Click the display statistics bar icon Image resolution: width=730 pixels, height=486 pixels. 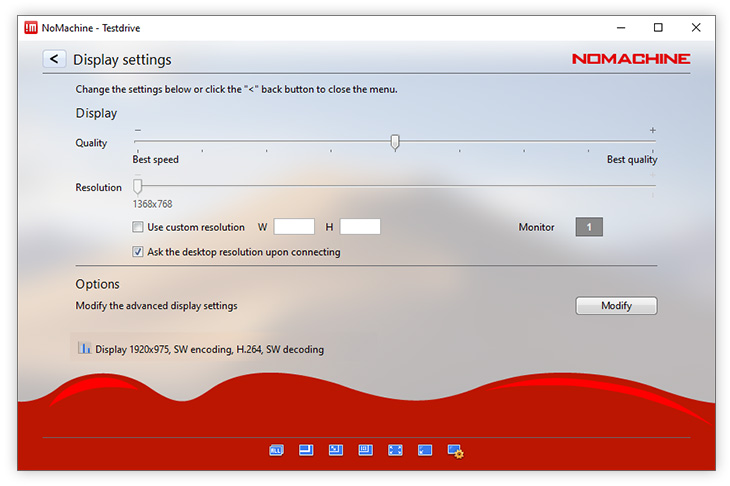84,349
